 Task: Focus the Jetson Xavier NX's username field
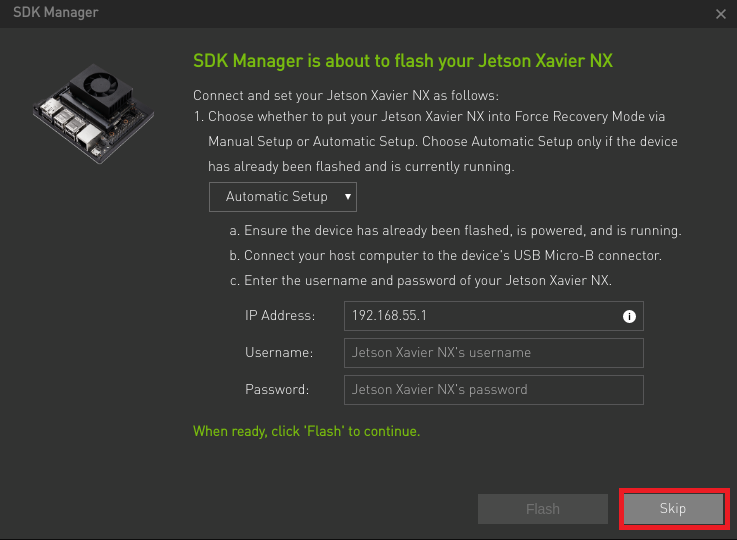pyautogui.click(x=494, y=353)
